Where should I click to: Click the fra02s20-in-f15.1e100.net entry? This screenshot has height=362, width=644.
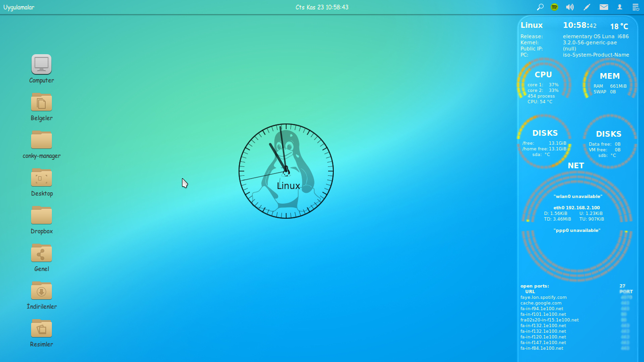click(550, 320)
